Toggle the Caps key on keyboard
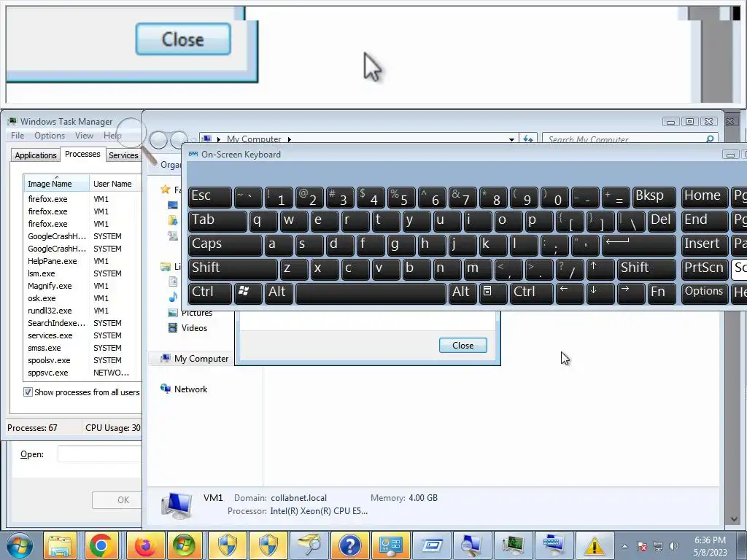The height and width of the screenshot is (560, 747). point(225,244)
